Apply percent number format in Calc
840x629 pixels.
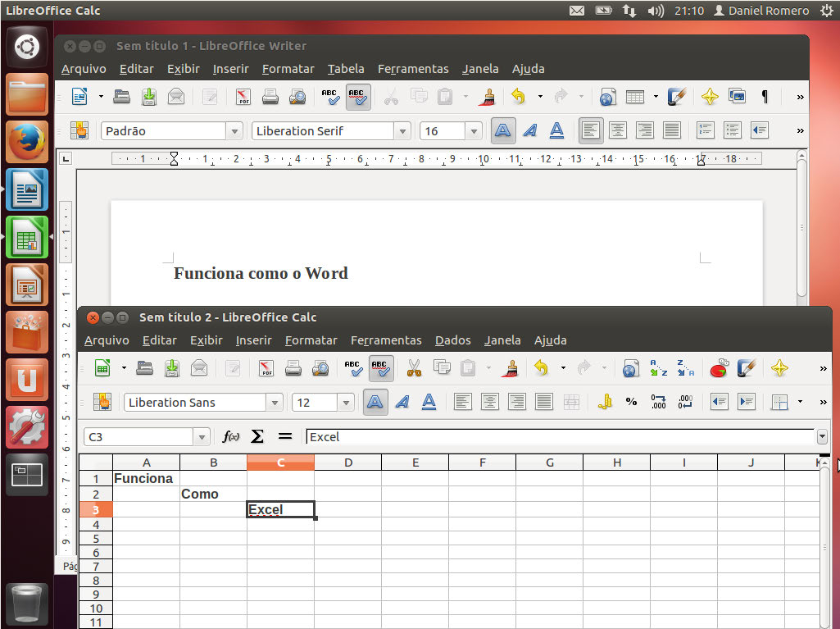[631, 402]
